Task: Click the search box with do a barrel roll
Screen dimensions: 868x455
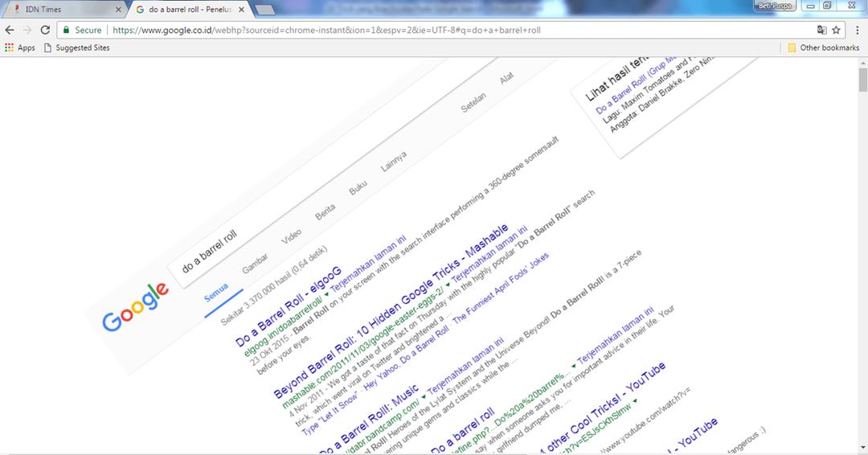Action: [332, 173]
